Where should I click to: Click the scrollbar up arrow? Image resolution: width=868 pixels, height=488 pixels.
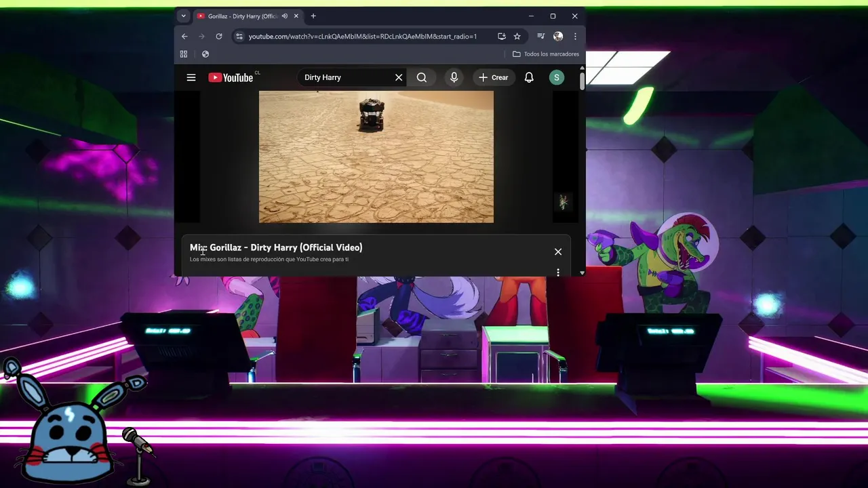coord(582,68)
